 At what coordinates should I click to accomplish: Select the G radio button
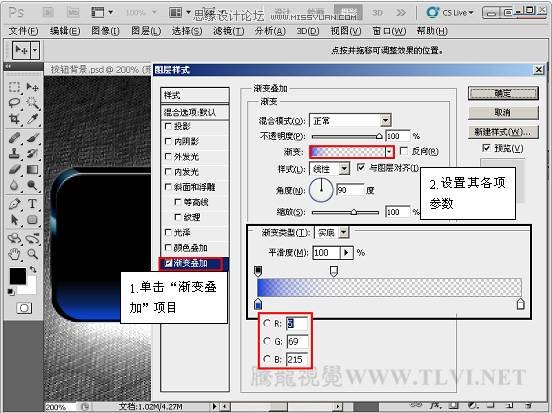(267, 341)
